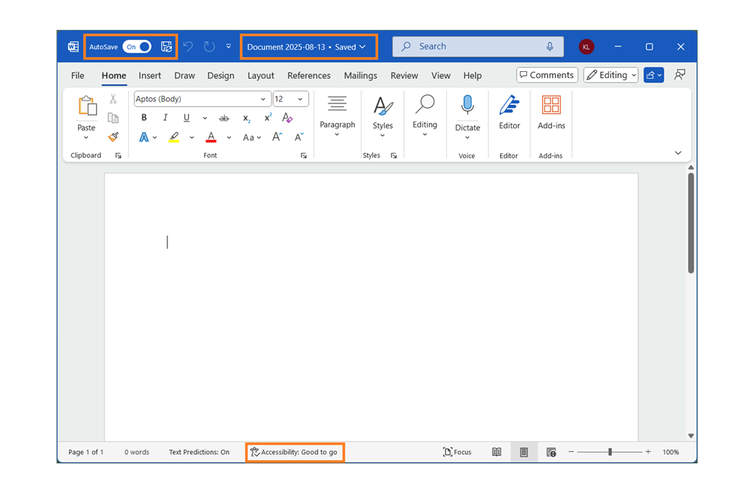Open the Paragraph group button
This screenshot has height=500, width=750.
click(337, 115)
